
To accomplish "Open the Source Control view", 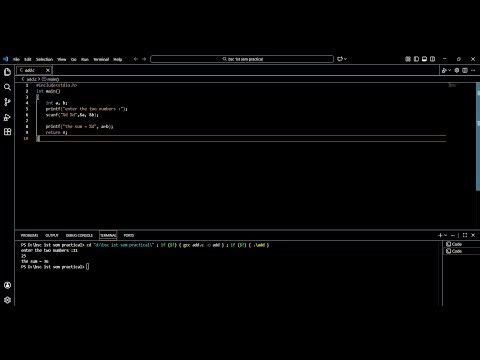I will coord(7,102).
